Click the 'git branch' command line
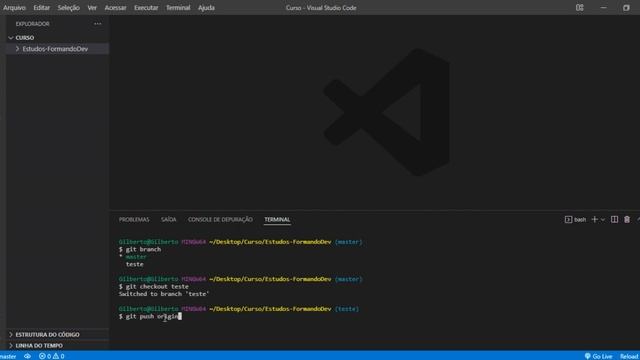 click(140, 249)
